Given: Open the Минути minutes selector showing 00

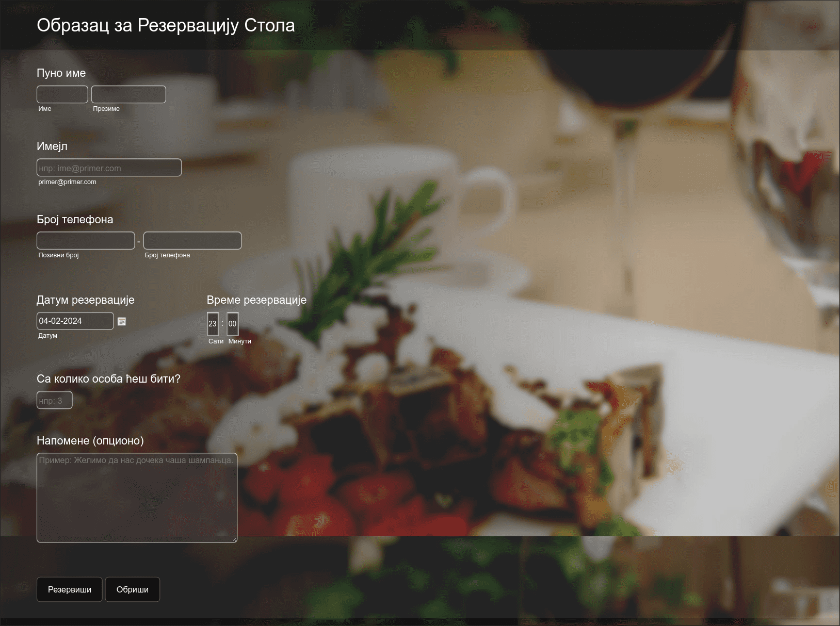Looking at the screenshot, I should coord(233,324).
